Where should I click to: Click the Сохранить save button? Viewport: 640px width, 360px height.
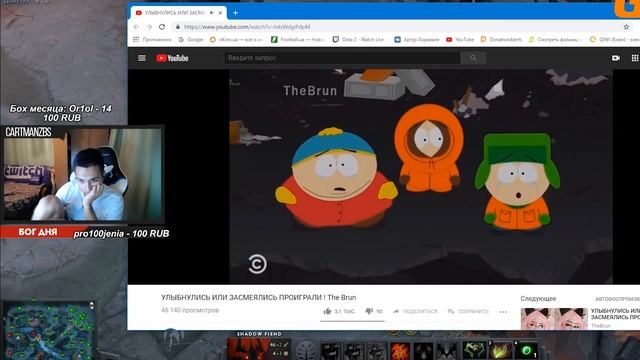(x=468, y=311)
